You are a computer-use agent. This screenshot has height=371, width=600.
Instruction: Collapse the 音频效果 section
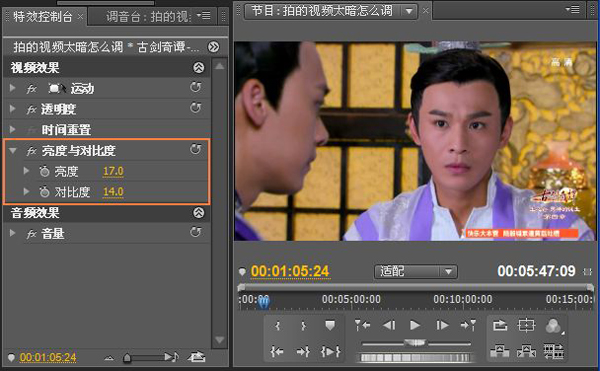[x=199, y=213]
